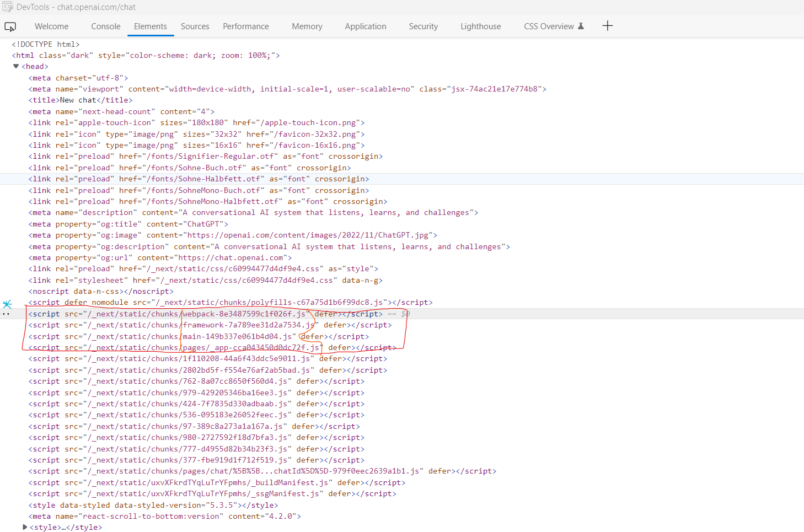This screenshot has width=804, height=532.
Task: Open more tools with the plus icon
Action: coord(607,25)
